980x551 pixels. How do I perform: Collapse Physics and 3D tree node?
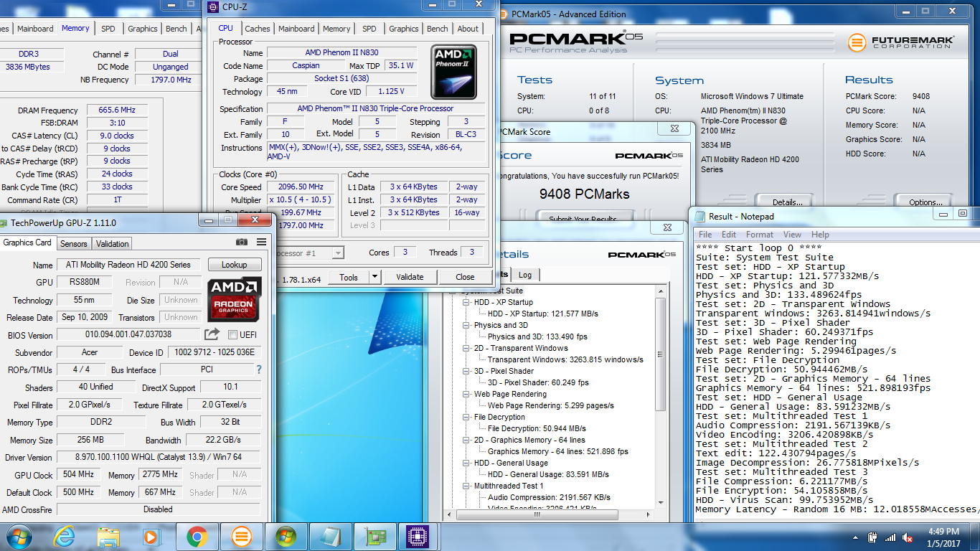466,325
